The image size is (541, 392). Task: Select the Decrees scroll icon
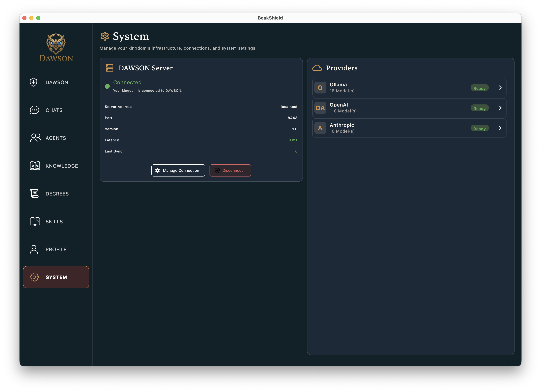[x=34, y=194]
